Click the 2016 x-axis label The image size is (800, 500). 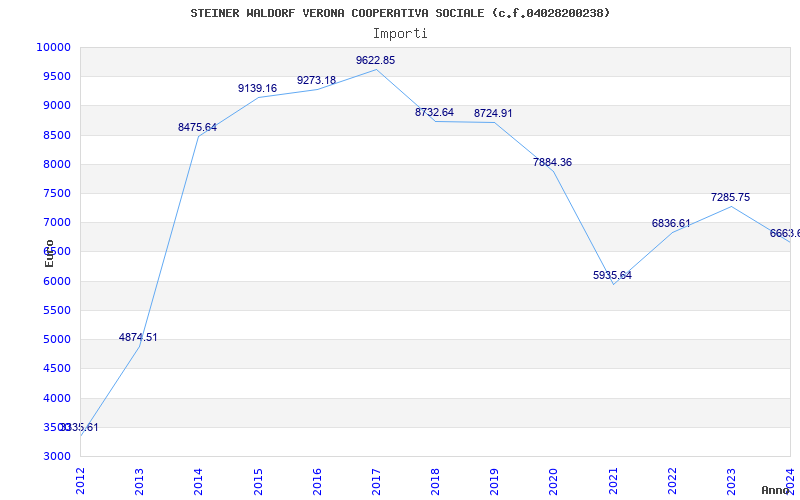click(x=317, y=481)
